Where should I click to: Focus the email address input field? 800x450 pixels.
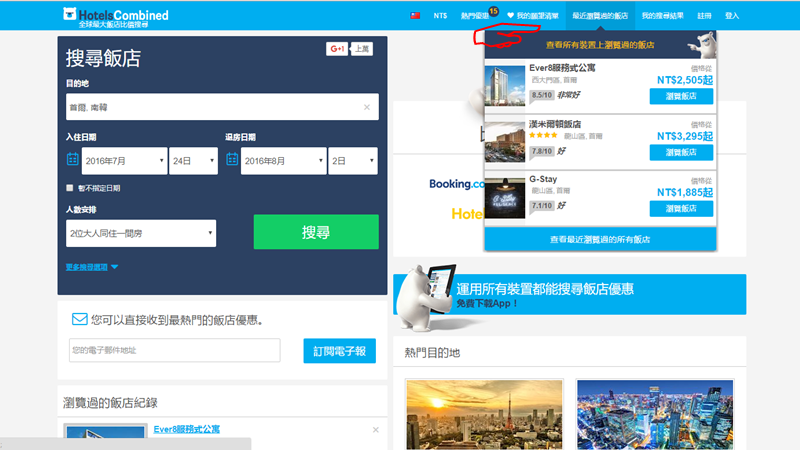[x=174, y=350]
